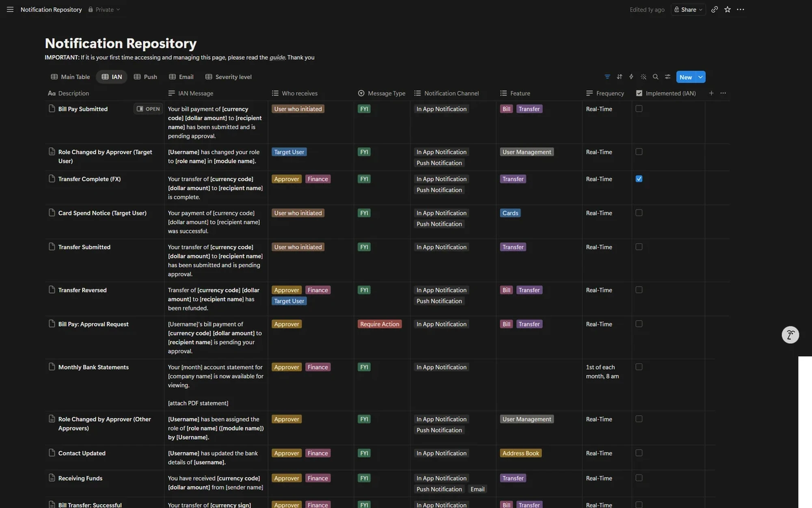
Task: Click the Bill Pay Submitted page icon
Action: tap(52, 109)
